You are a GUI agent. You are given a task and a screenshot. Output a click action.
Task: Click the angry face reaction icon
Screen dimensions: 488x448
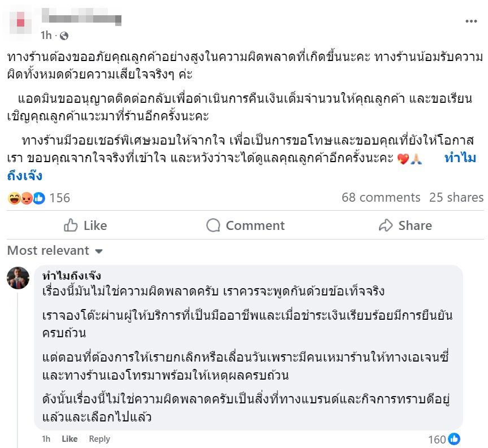(26, 198)
